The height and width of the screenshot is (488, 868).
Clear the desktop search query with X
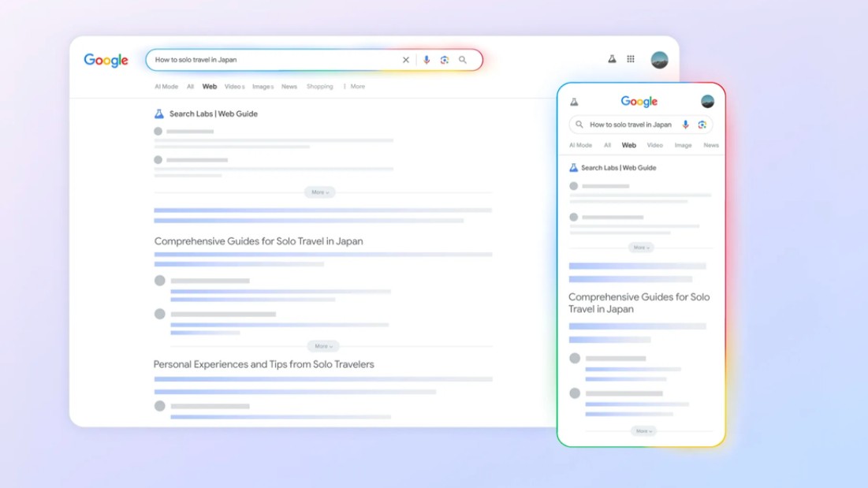[x=406, y=60]
